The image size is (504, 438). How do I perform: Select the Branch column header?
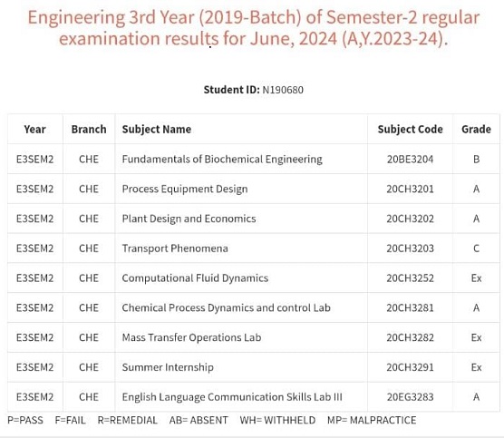coord(89,130)
